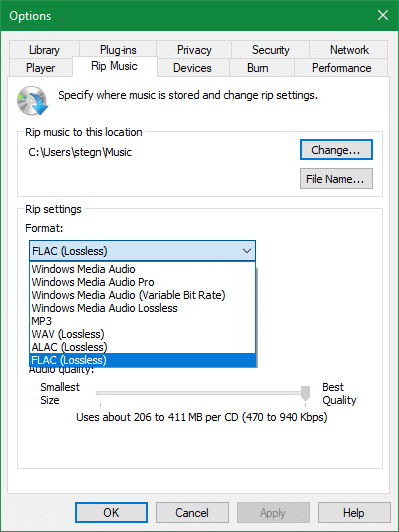Choose WAV (Lossless) format

pyautogui.click(x=142, y=334)
